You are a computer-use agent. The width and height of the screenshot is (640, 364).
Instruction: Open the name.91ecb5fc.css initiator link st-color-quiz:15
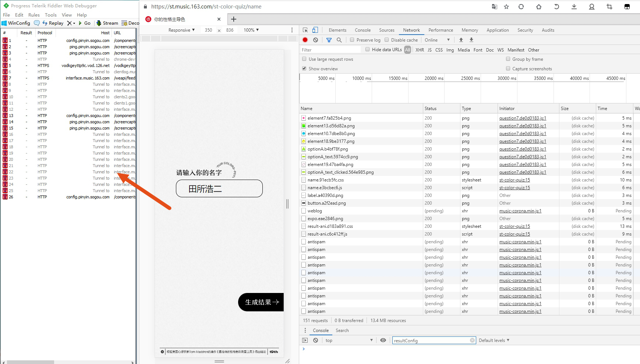coord(515,180)
